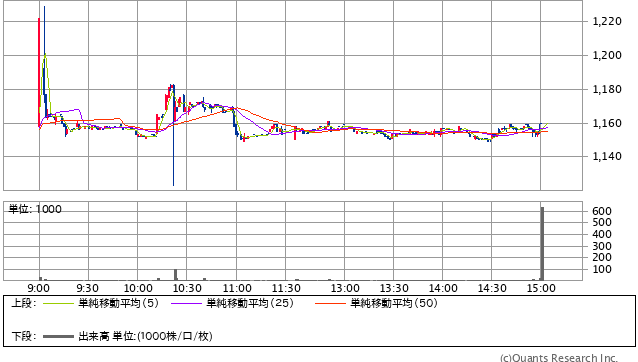Click the long blue wick near 10:20
The image size is (638, 362).
pos(174,135)
